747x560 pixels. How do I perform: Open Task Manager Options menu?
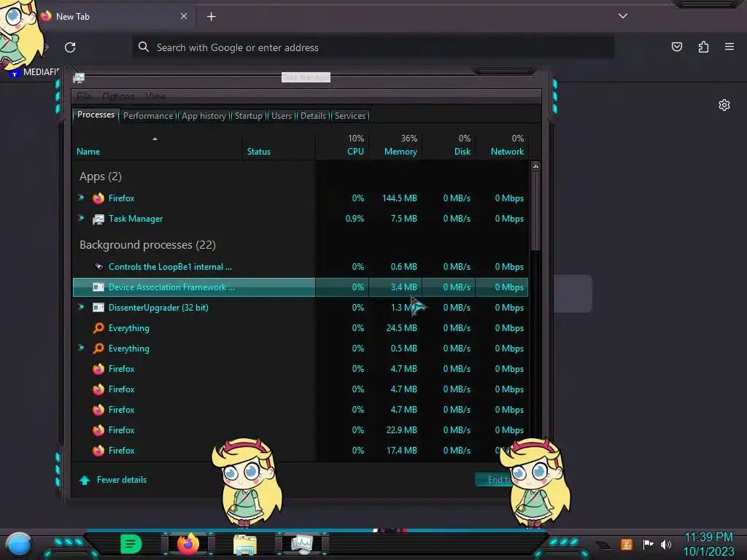click(118, 96)
